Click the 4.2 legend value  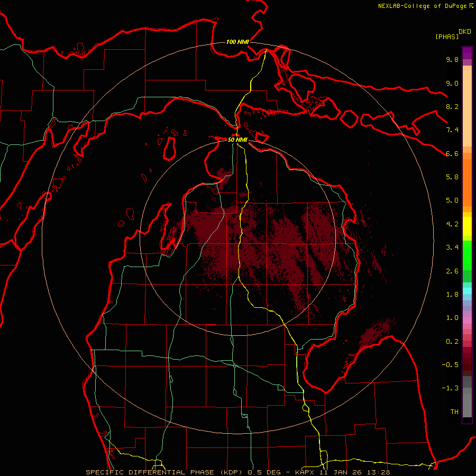452,224
